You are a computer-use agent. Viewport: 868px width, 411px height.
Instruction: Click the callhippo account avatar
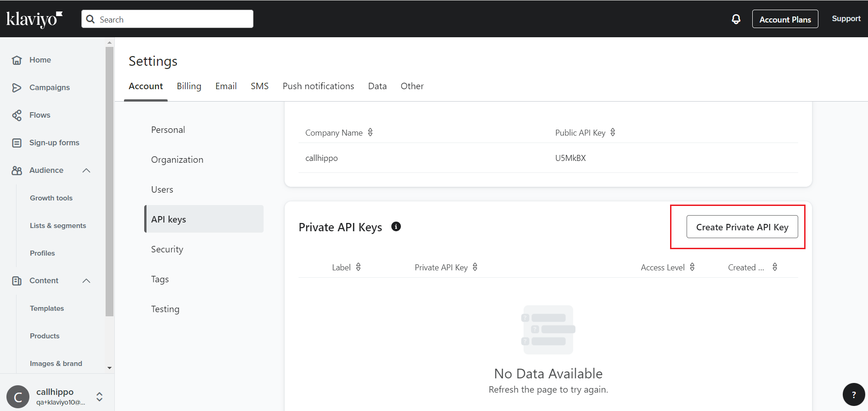tap(18, 397)
